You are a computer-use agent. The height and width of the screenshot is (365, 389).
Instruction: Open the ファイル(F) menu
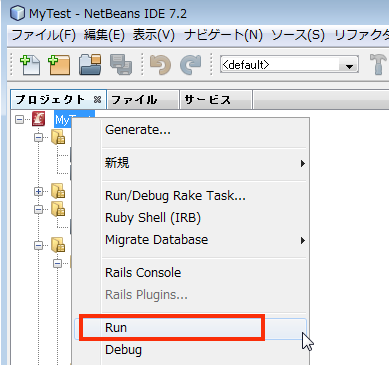click(x=44, y=35)
